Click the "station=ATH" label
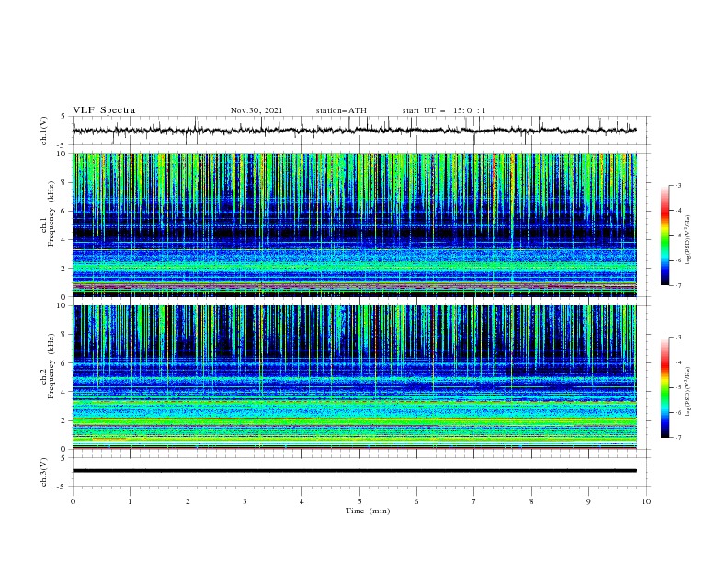 (x=341, y=110)
